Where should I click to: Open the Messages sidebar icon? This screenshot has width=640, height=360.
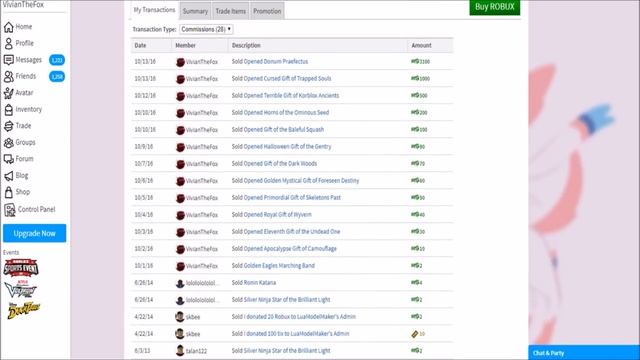click(9, 60)
